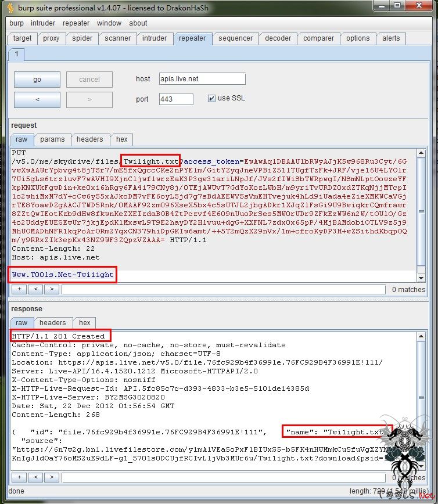438x504 pixels.
Task: Switch to the decoder tab
Action: click(x=278, y=38)
